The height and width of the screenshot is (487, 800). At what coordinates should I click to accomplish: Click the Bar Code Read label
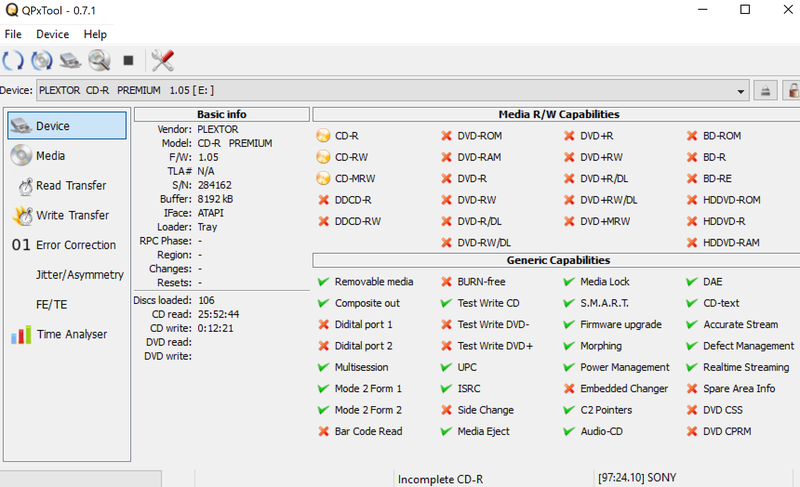(368, 431)
